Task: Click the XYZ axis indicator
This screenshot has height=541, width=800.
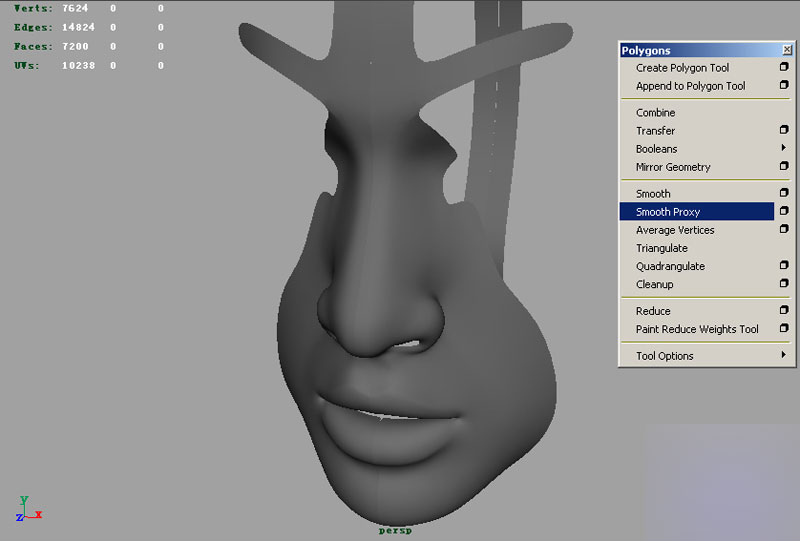Action: click(28, 508)
